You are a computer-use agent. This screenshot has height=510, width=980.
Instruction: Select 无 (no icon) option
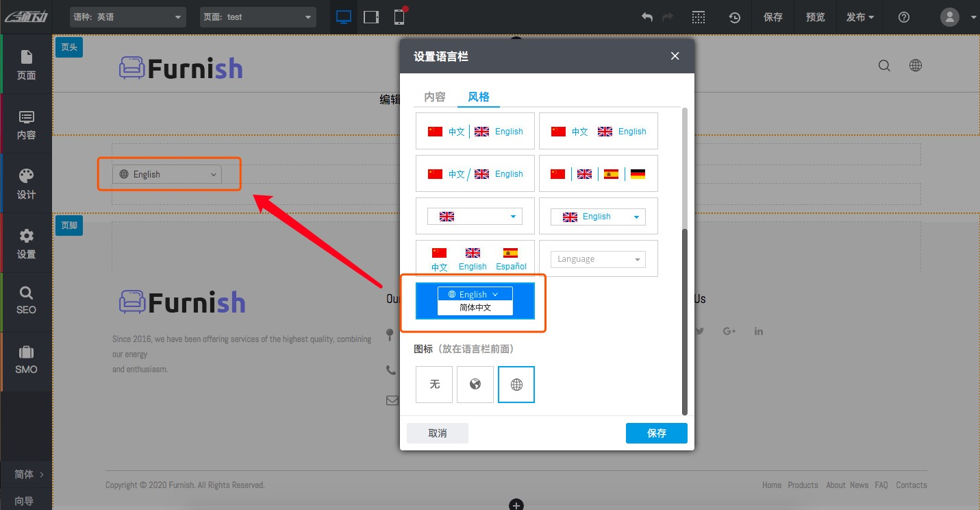[434, 385]
